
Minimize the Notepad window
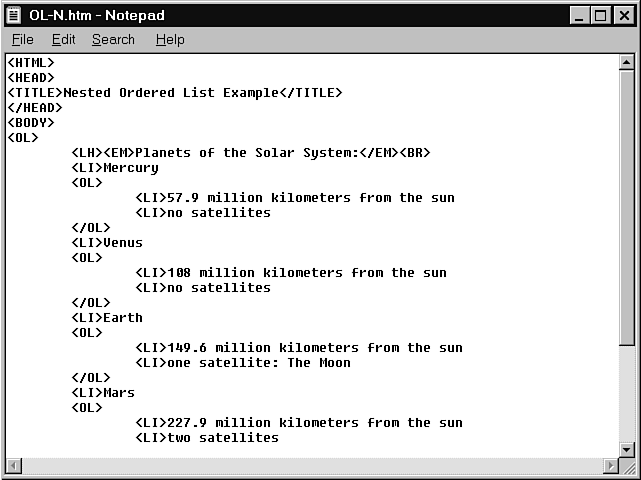coord(579,16)
